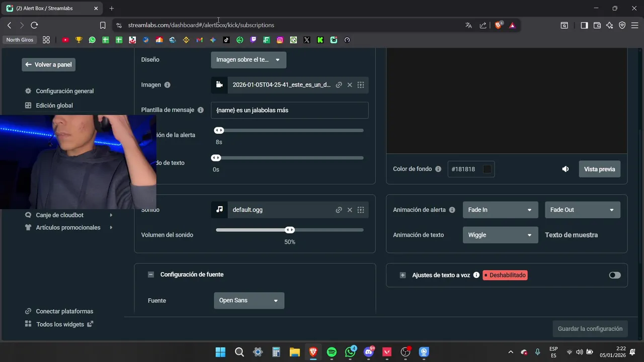Open the Instagram bookmark

coord(280,40)
